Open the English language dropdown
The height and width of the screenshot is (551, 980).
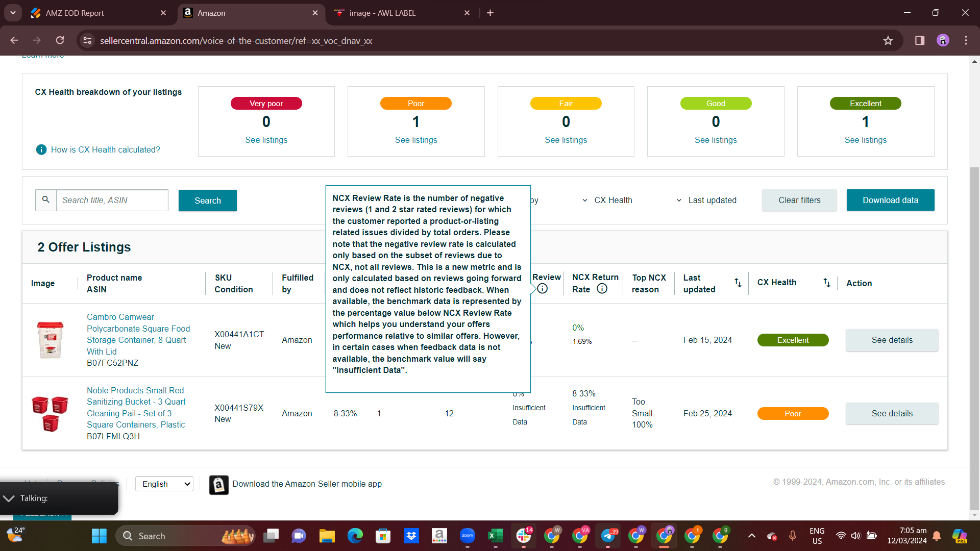coord(164,484)
